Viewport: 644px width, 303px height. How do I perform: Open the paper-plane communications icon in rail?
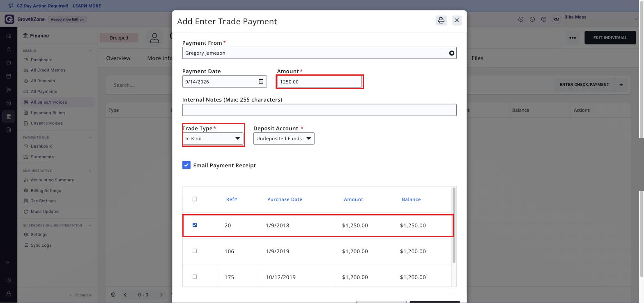click(9, 90)
